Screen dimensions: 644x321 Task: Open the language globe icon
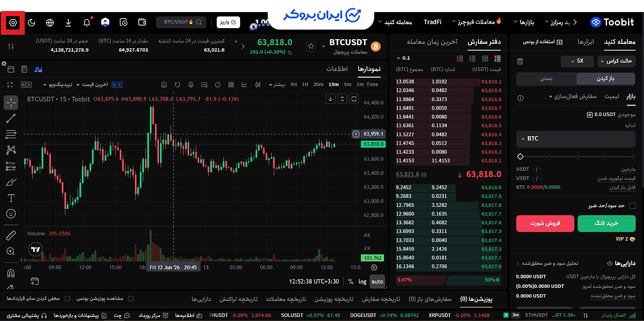click(50, 23)
